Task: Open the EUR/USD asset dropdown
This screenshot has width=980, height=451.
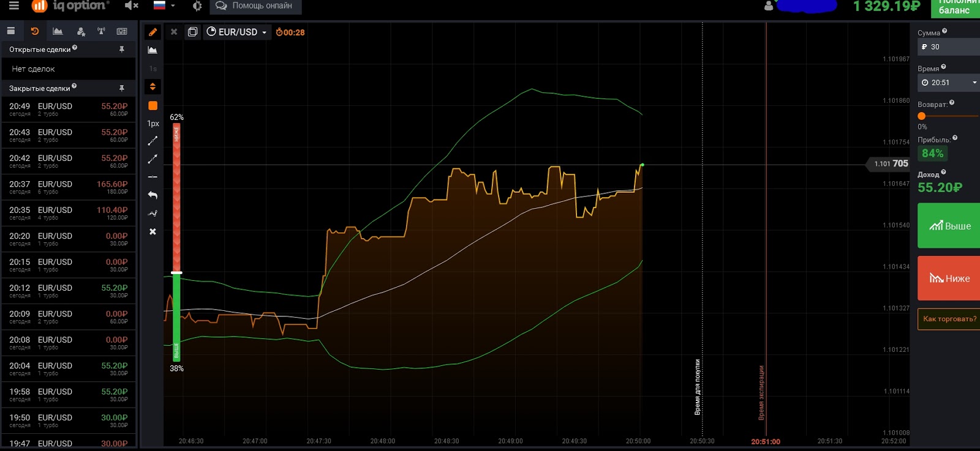Action: tap(237, 32)
